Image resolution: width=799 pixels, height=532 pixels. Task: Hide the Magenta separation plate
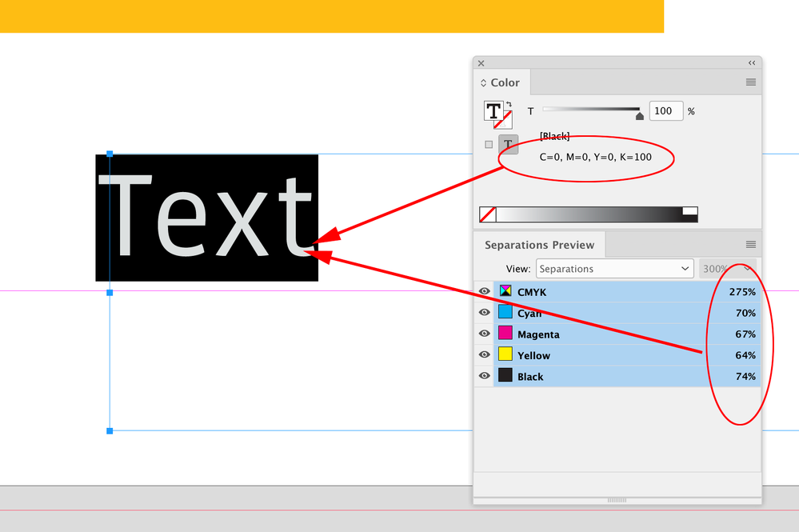(x=485, y=334)
